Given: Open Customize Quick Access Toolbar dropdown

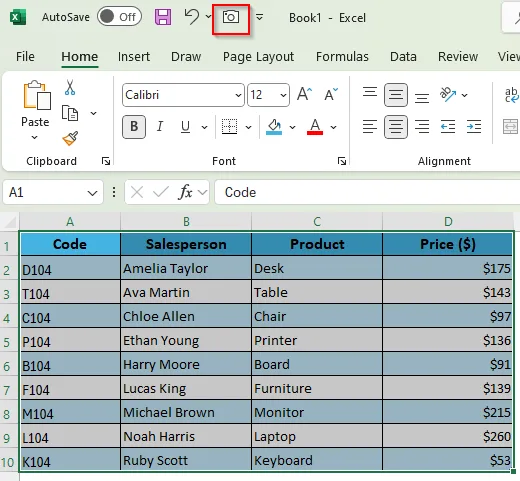Looking at the screenshot, I should 259,17.
